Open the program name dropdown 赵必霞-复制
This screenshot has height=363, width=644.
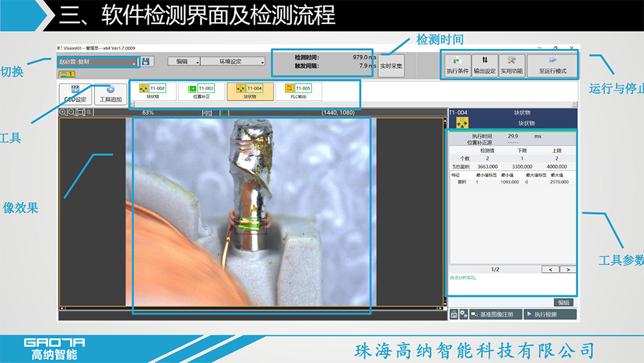[x=98, y=62]
